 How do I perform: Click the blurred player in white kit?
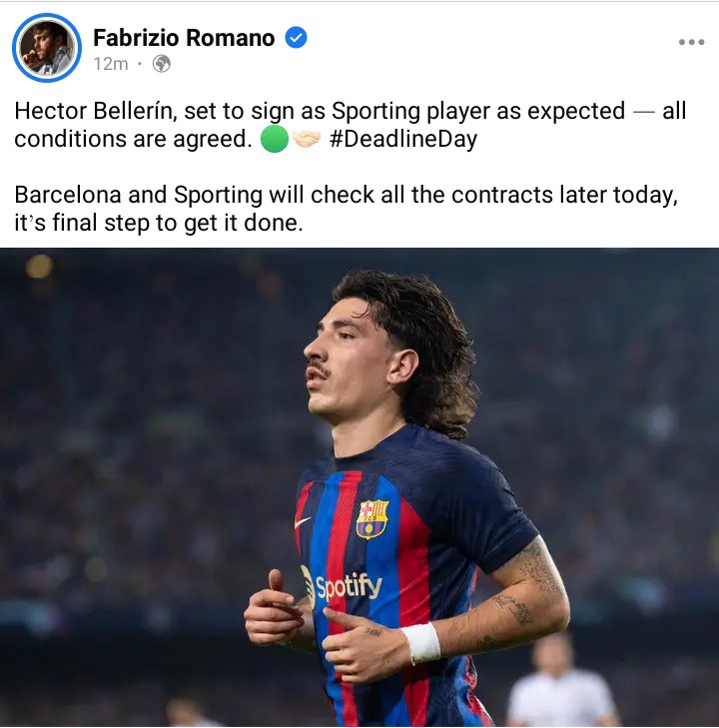tap(561, 680)
